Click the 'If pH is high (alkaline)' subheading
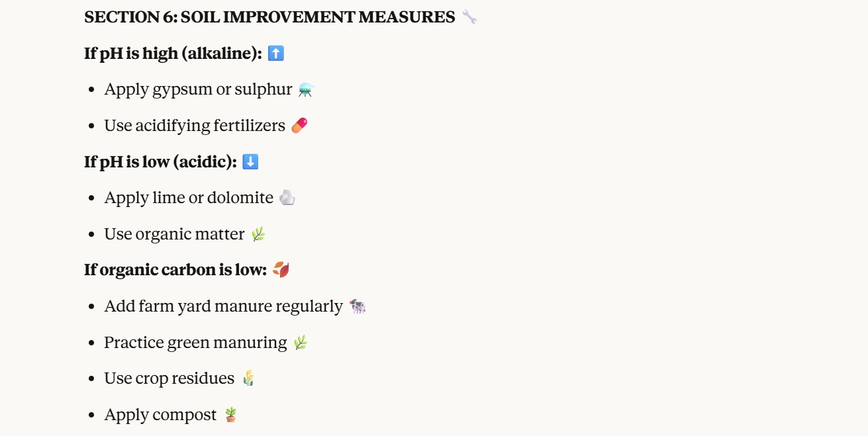Image resolution: width=868 pixels, height=436 pixels. point(173,54)
